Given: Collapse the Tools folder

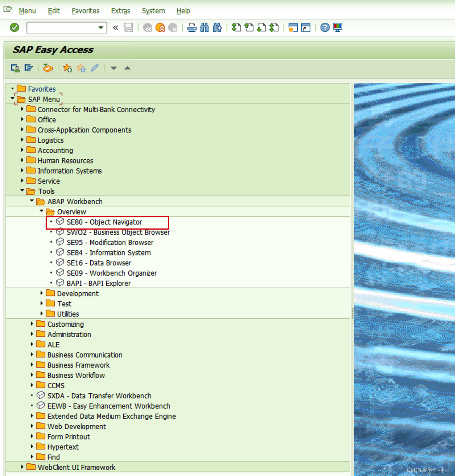Looking at the screenshot, I should tap(22, 191).
